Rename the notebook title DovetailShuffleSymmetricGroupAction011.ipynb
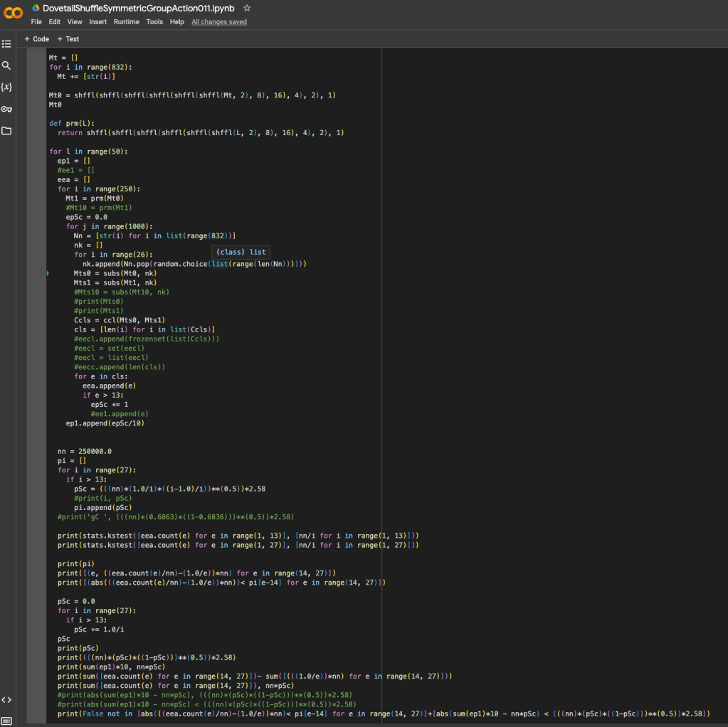This screenshot has height=727, width=728. click(x=139, y=9)
